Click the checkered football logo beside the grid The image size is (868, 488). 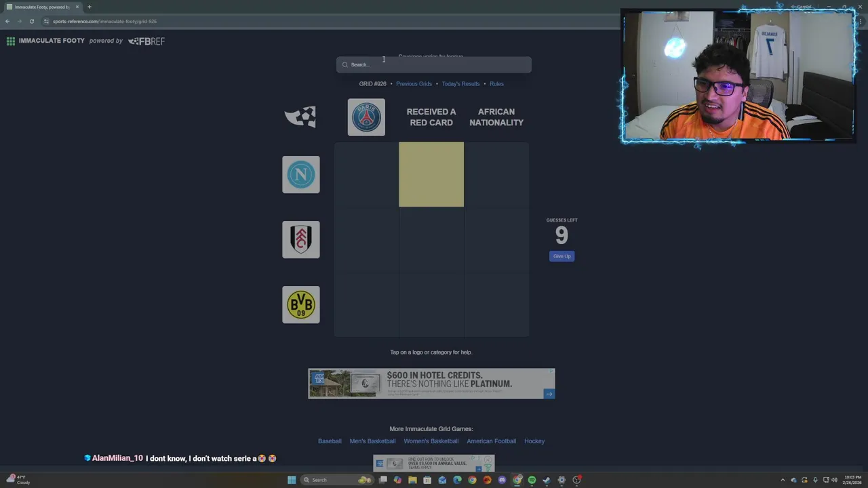[x=300, y=117]
